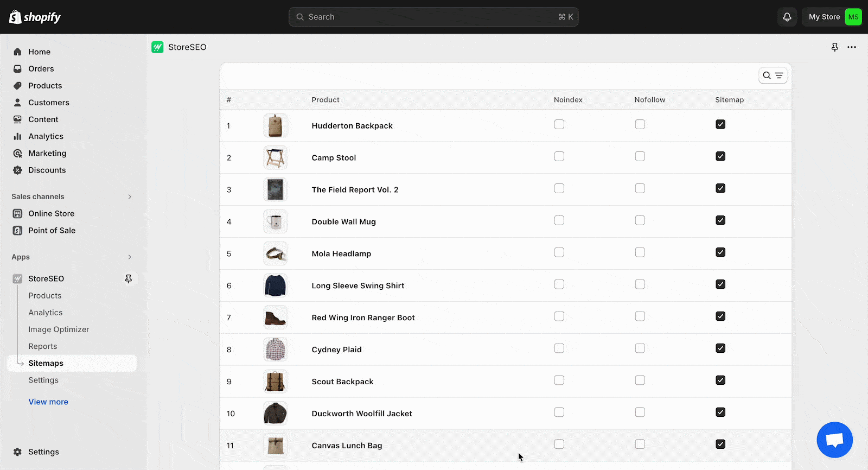Open Reports in StoreSEO
Viewport: 868px width, 470px height.
pyautogui.click(x=43, y=346)
